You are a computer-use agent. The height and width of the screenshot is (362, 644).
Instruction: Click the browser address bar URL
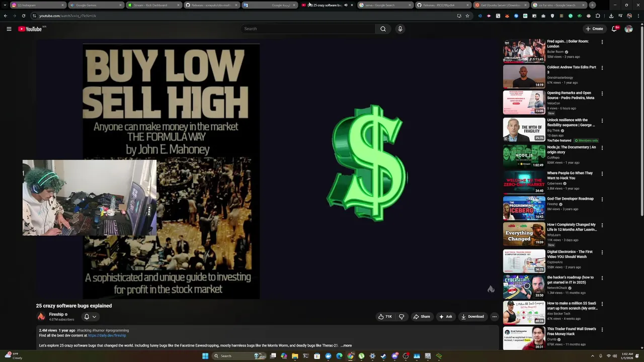click(67, 16)
